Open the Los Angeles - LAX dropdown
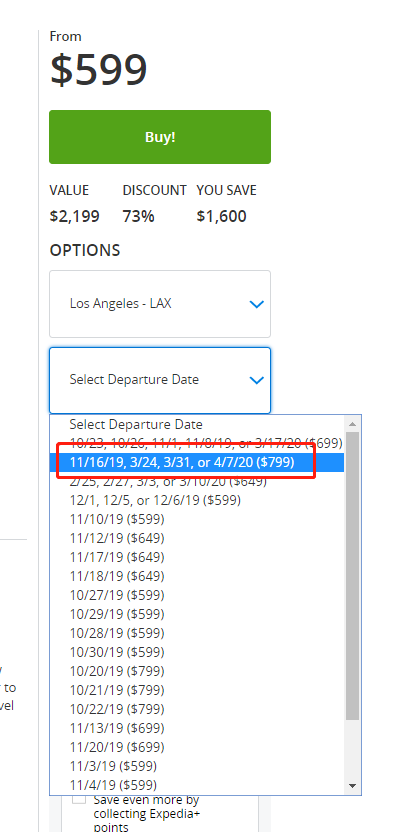 pyautogui.click(x=160, y=304)
